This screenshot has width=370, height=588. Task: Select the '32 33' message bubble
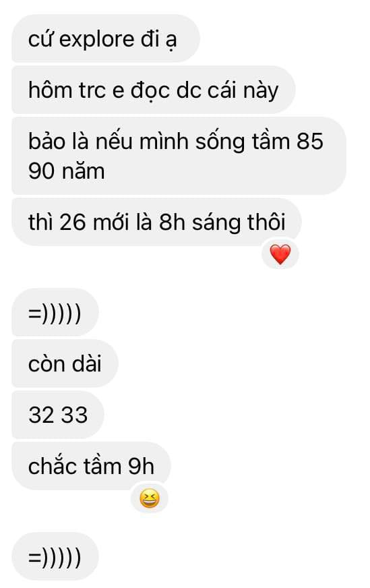click(58, 415)
